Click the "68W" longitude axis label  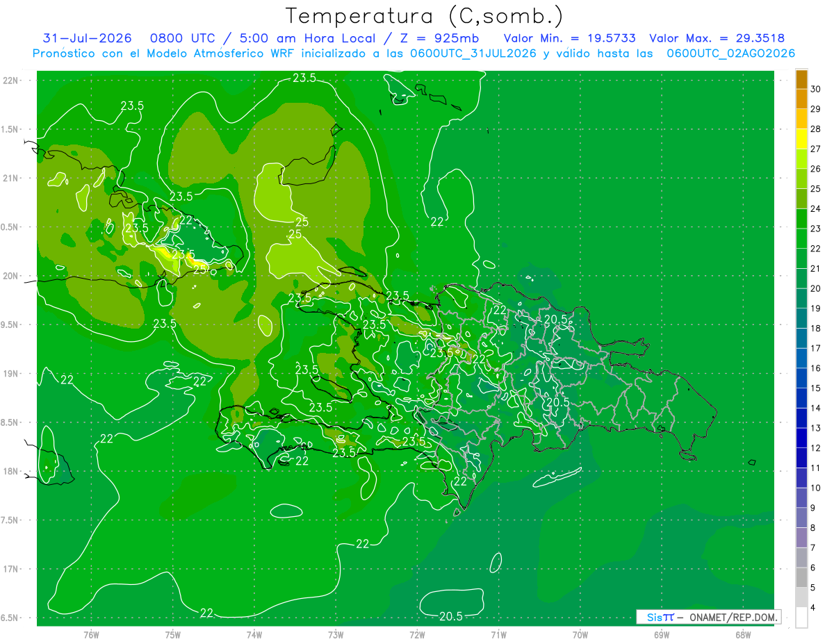point(743,634)
